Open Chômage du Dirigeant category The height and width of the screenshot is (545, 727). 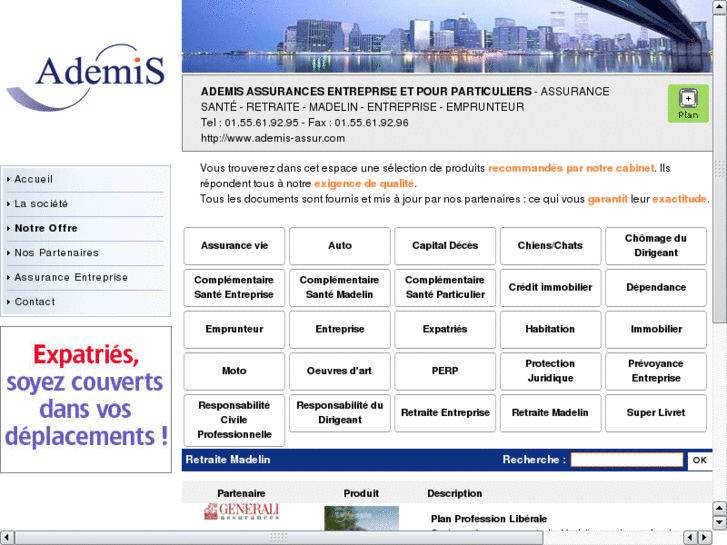coord(656,246)
